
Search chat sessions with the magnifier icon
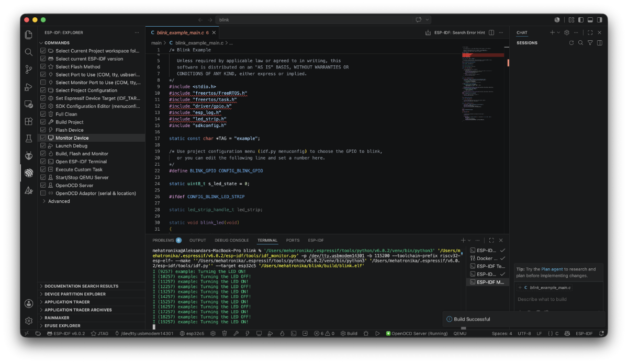(580, 43)
